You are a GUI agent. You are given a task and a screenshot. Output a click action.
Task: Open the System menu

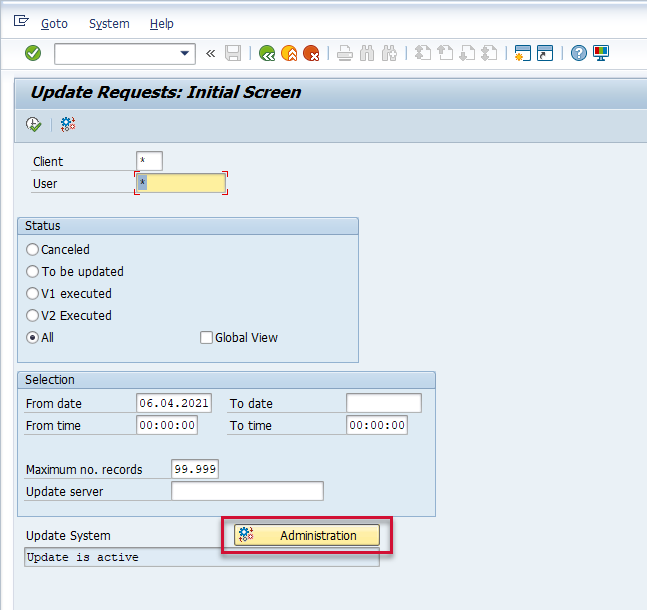(x=109, y=23)
